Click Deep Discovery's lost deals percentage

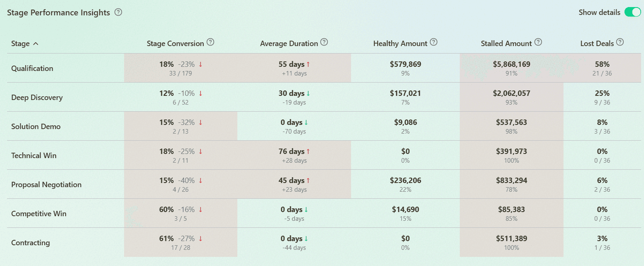(x=602, y=97)
